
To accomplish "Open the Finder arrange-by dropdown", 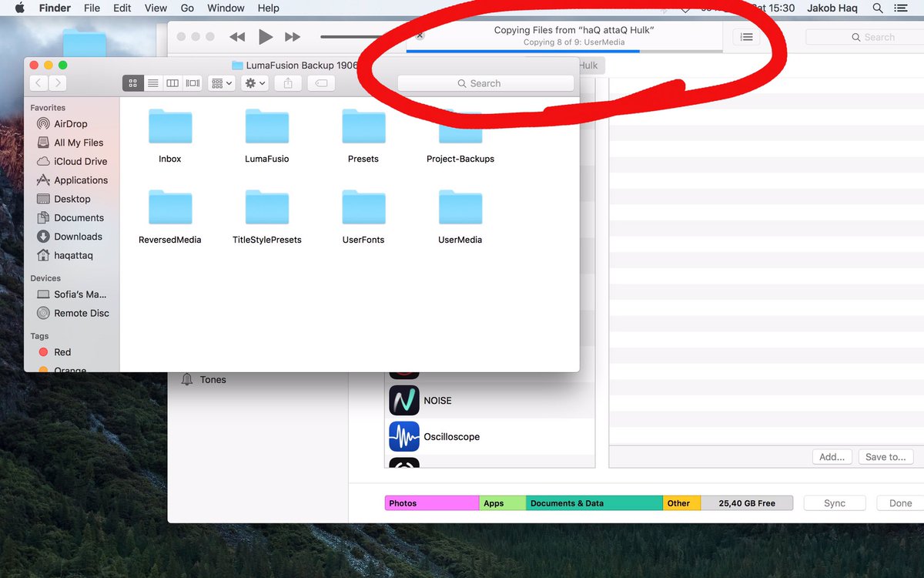I will (x=222, y=83).
